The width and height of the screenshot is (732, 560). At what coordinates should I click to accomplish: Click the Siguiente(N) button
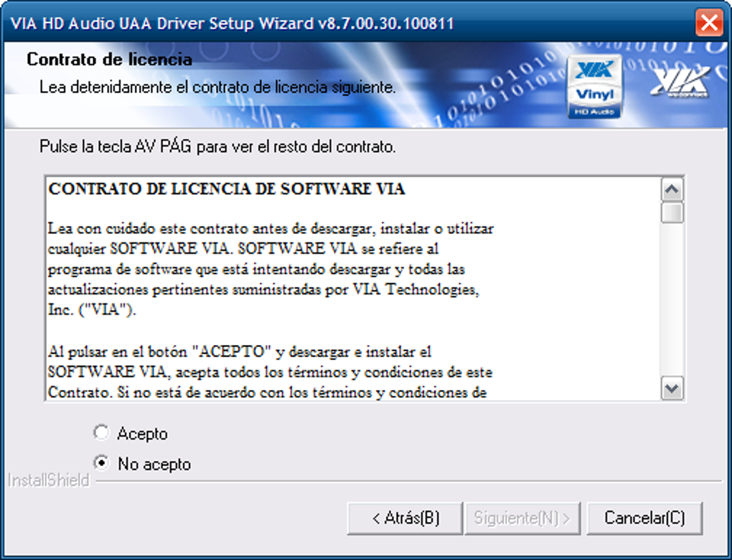click(x=522, y=518)
